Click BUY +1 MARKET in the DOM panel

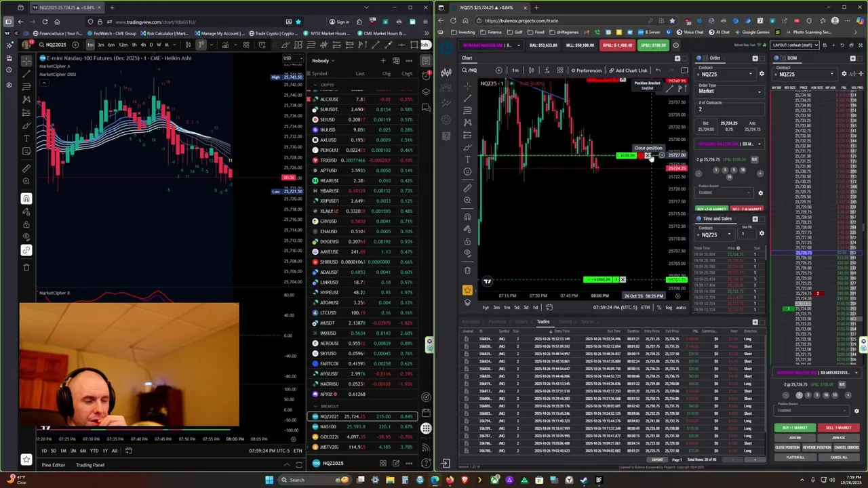[795, 428]
